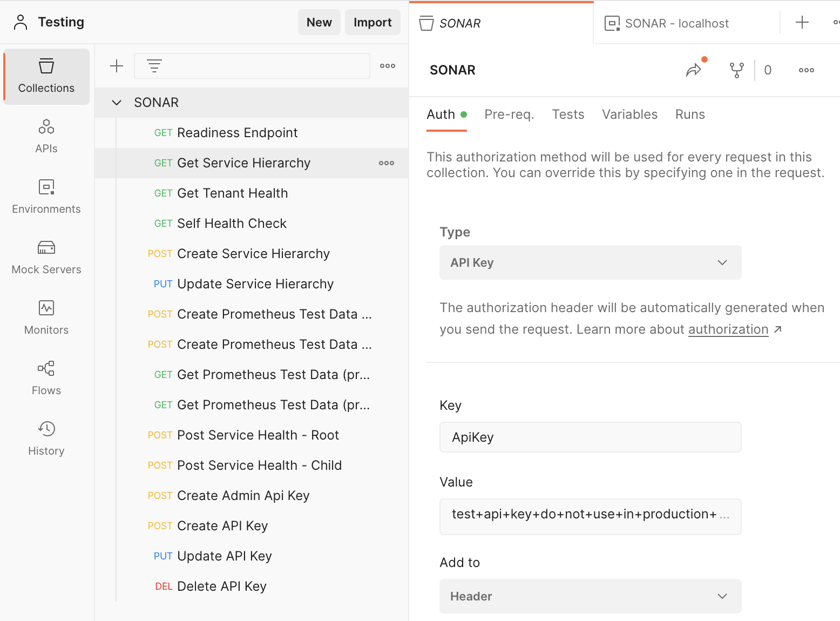The width and height of the screenshot is (840, 621).
Task: Open SONAR collection more options menu
Action: coord(807,70)
